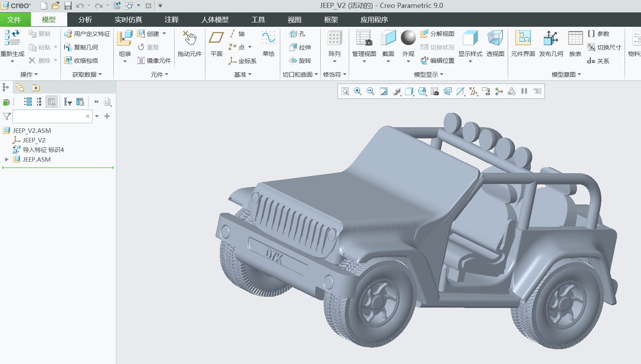641x364 pixels.
Task: Click the Refit zoom icon in graphics toolbar
Action: coord(345,91)
